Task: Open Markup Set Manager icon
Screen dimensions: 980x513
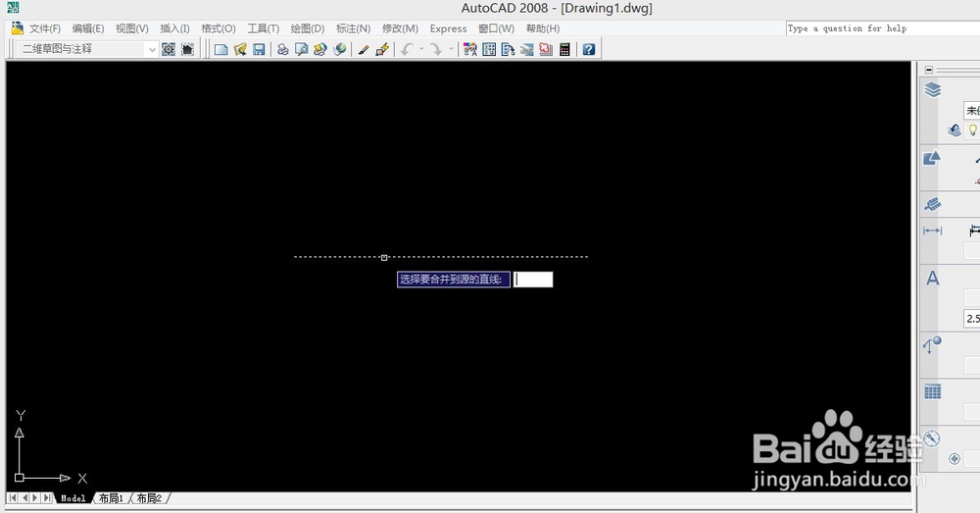Action: [546, 49]
